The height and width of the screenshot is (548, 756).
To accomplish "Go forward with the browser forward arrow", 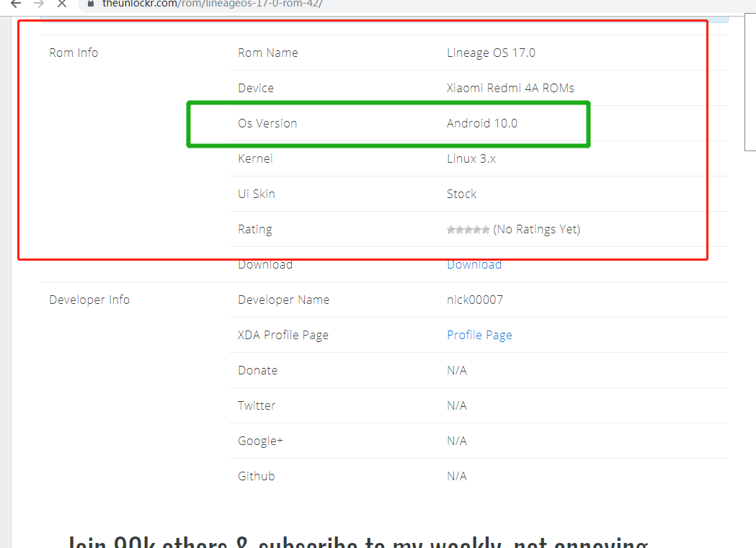I will [39, 4].
